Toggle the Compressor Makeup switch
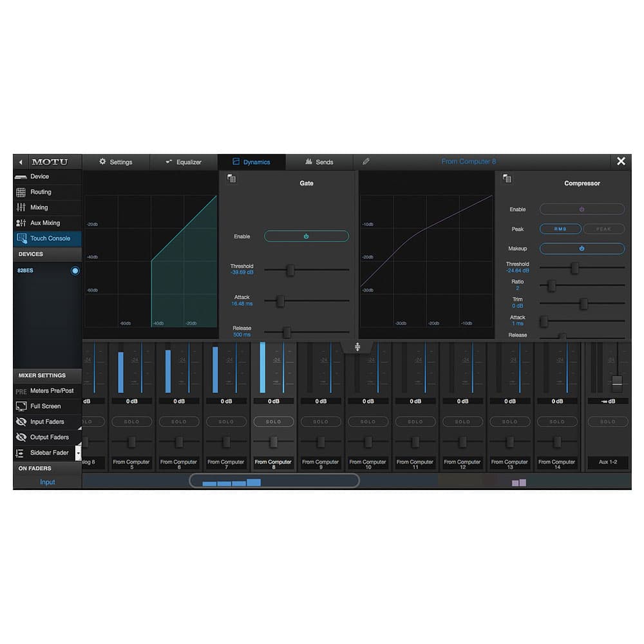 point(582,249)
